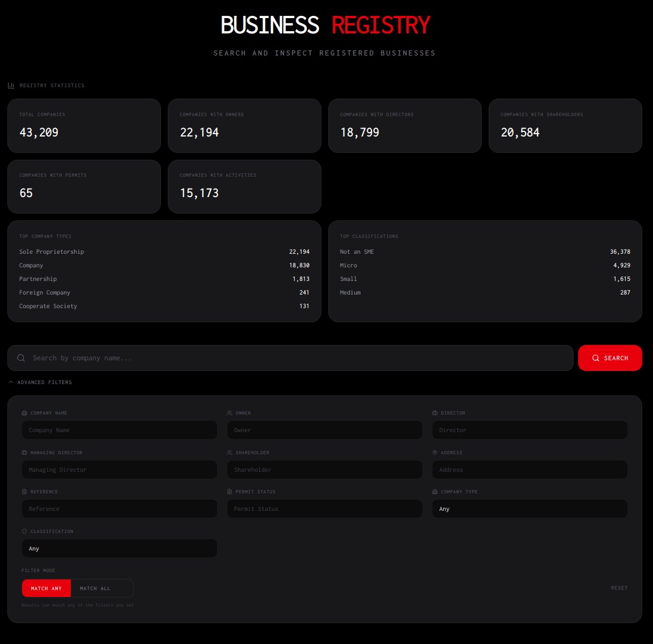Click the Owner people icon
The height and width of the screenshot is (644, 653).
click(230, 413)
